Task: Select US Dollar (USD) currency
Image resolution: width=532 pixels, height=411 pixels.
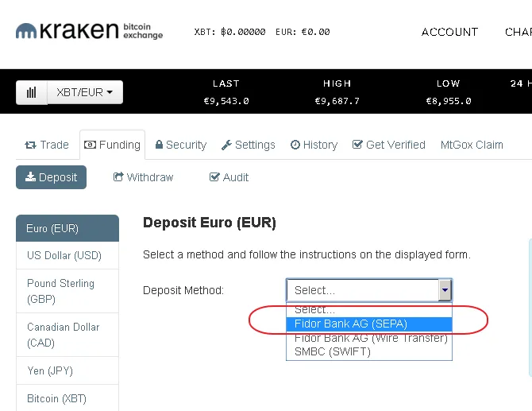Action: (67, 255)
